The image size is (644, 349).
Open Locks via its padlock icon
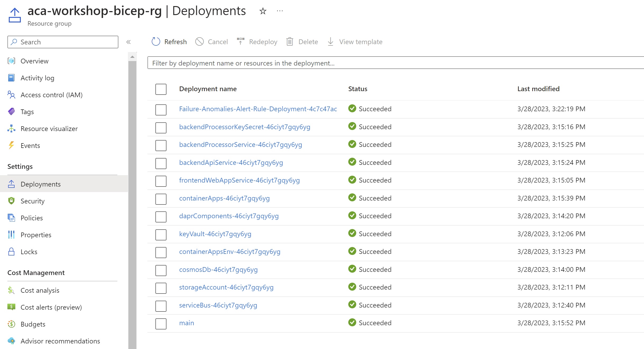click(x=11, y=252)
